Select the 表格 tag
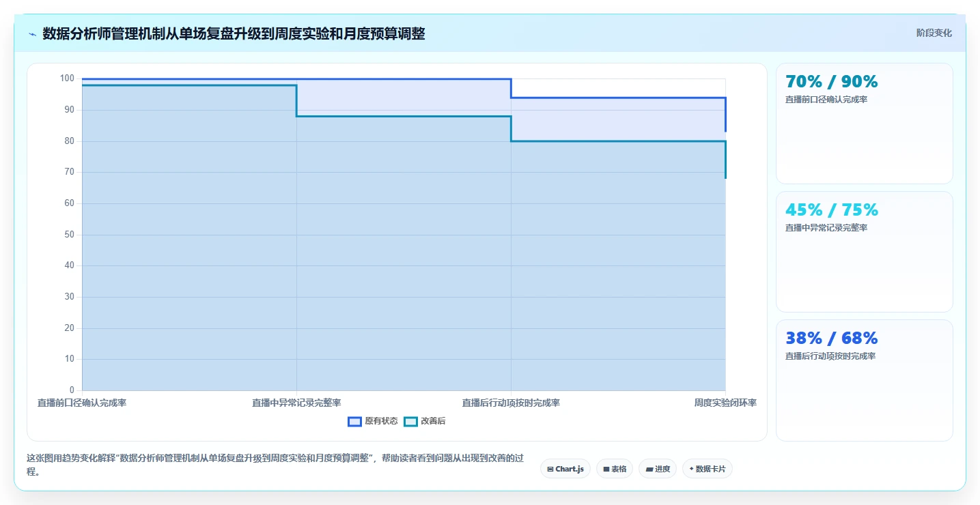Viewport: 980px width, 505px height. (615, 469)
